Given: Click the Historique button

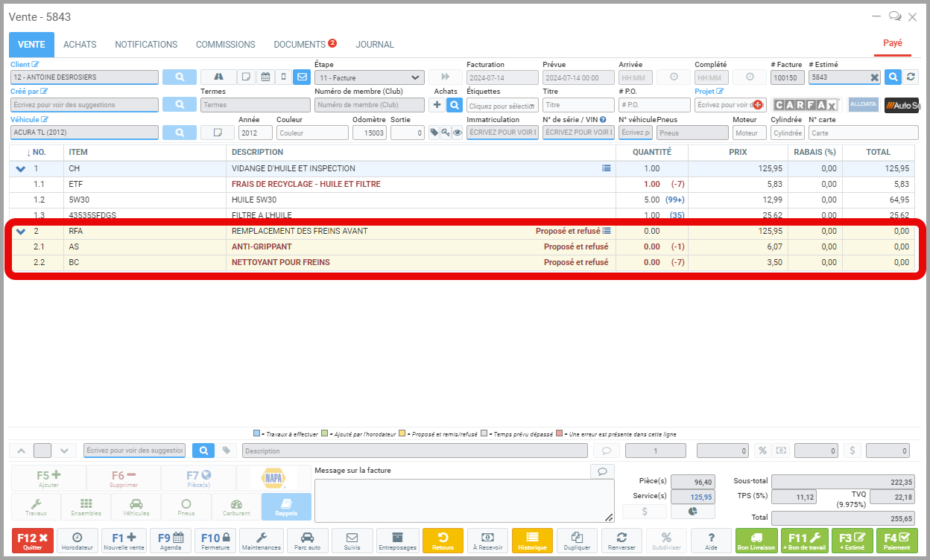Looking at the screenshot, I should click(x=532, y=541).
